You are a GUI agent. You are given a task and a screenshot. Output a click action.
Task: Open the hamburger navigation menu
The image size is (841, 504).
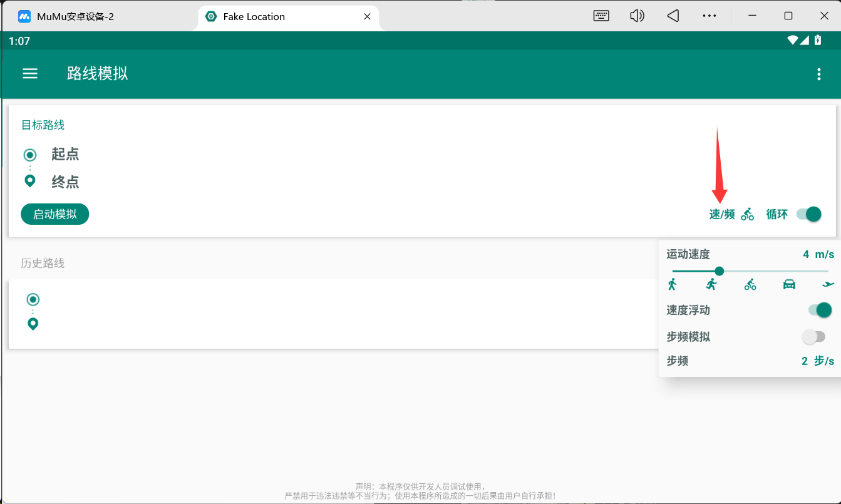pos(30,74)
